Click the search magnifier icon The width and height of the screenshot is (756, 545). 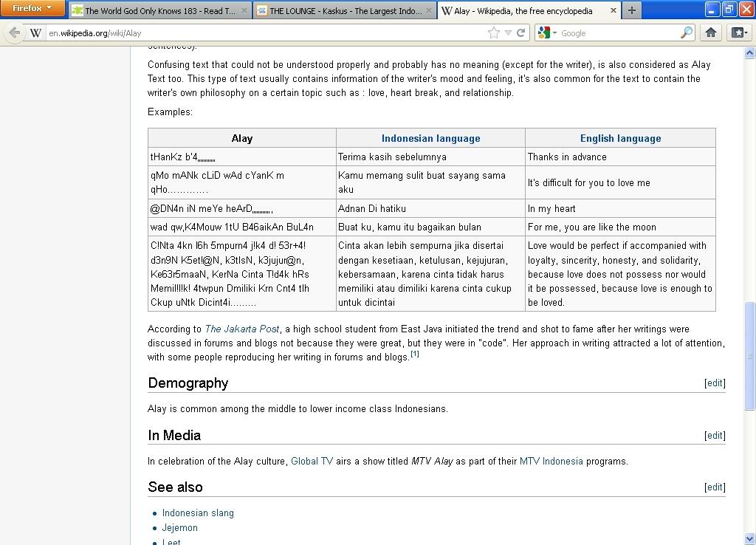click(687, 32)
